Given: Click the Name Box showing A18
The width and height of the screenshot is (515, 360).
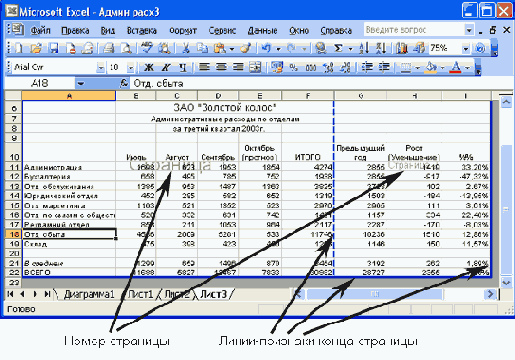Looking at the screenshot, I should tap(40, 83).
